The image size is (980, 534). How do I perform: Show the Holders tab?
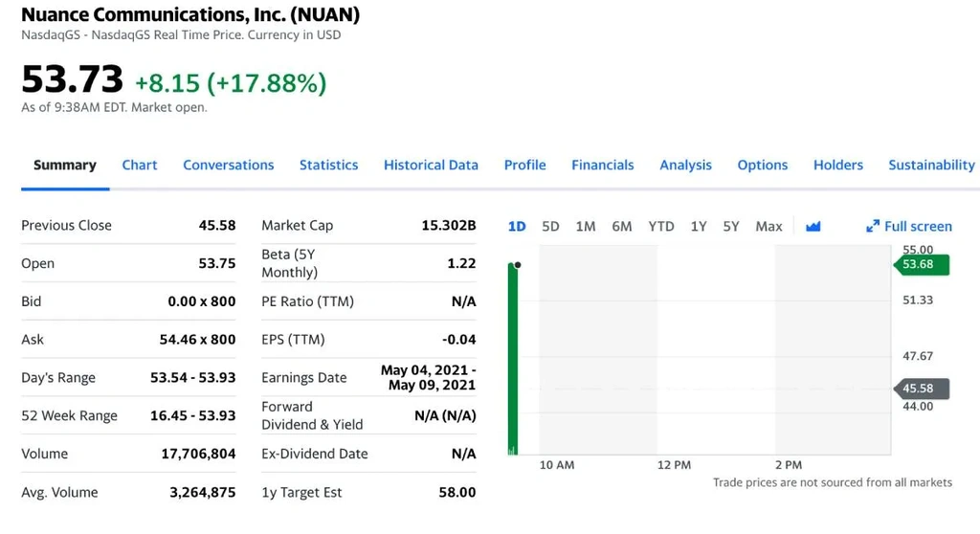(x=838, y=165)
